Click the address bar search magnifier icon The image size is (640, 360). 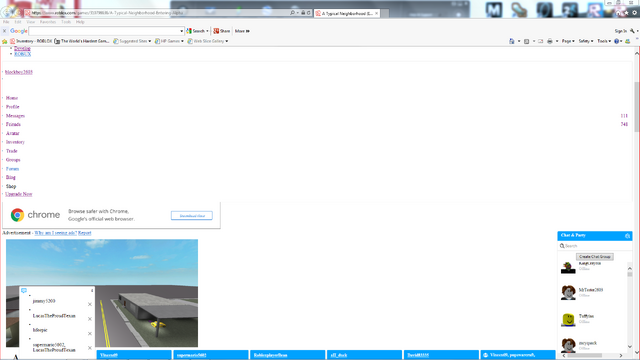[x=292, y=13]
